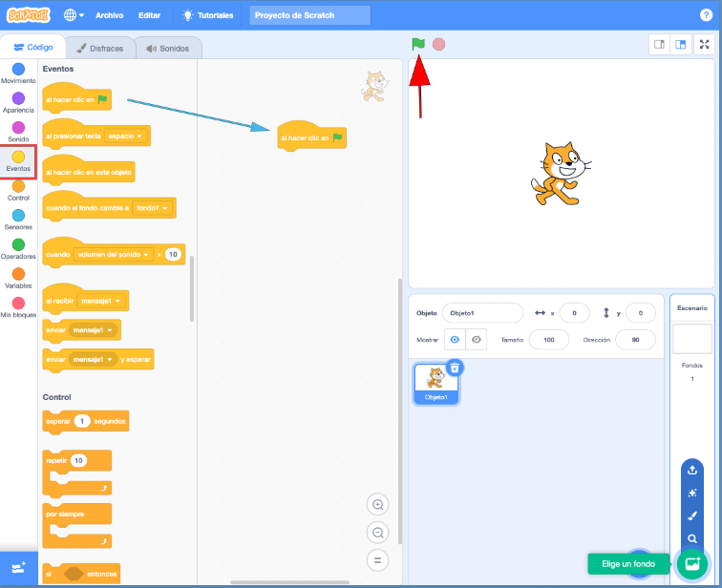722x588 pixels.
Task: Click the palette block 'al hacer clic en' flag
Action: (x=76, y=99)
